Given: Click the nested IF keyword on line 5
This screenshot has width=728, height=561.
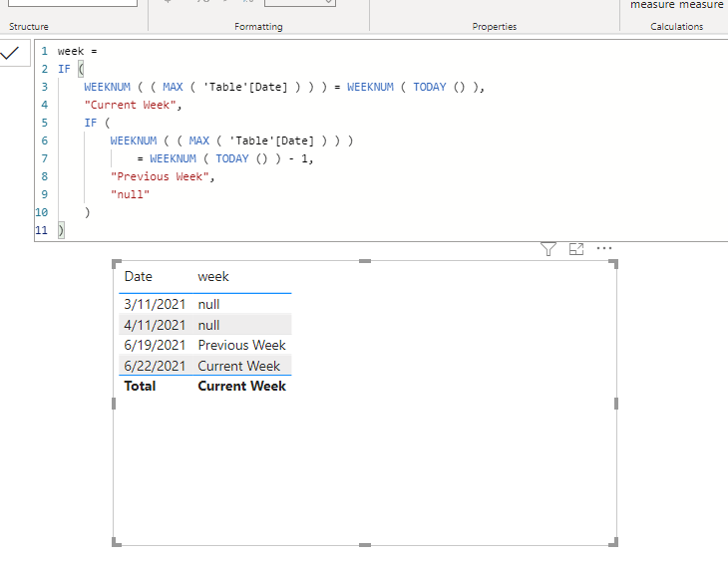Looking at the screenshot, I should [90, 123].
